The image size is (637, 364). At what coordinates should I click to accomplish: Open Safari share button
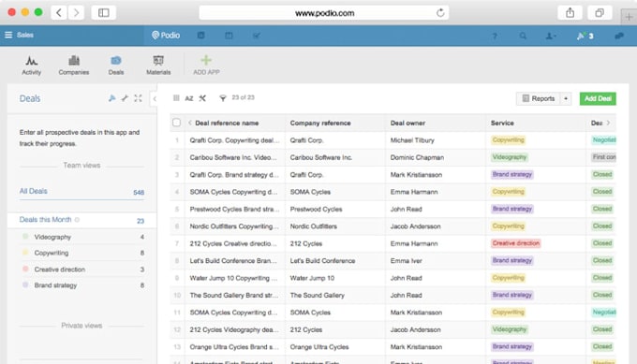click(570, 12)
